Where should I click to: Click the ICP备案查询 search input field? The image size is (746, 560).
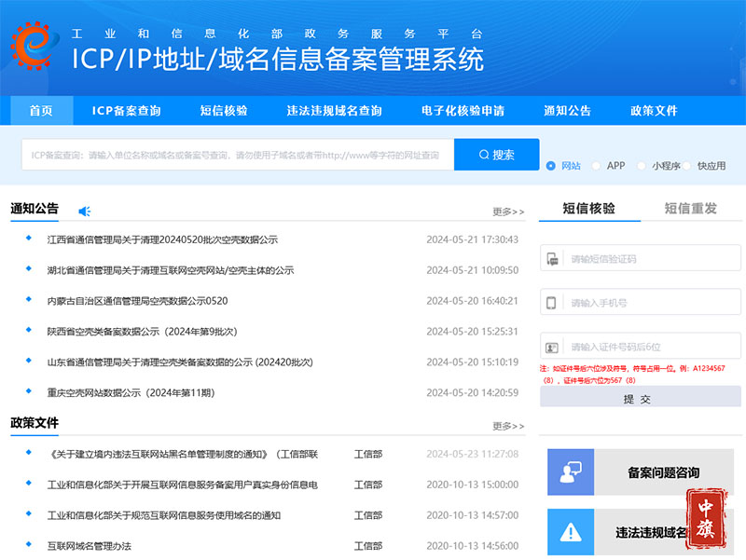[233, 154]
